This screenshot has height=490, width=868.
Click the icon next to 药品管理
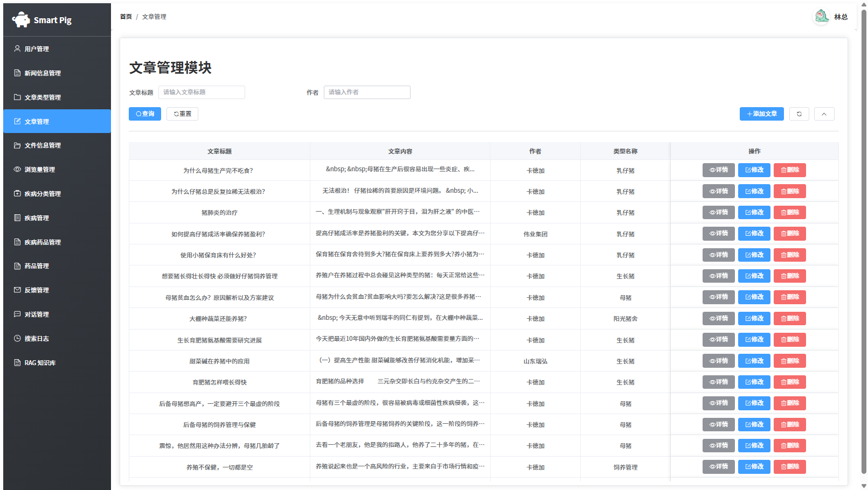tap(17, 265)
